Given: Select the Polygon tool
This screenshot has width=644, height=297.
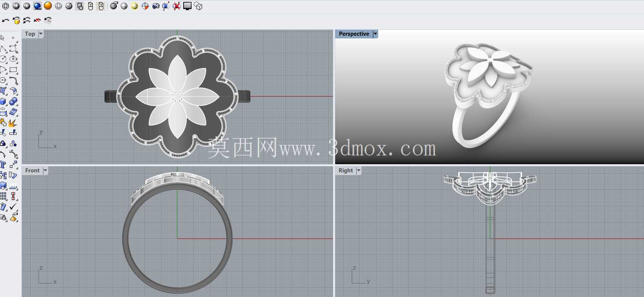Looking at the screenshot, I should [x=3, y=81].
